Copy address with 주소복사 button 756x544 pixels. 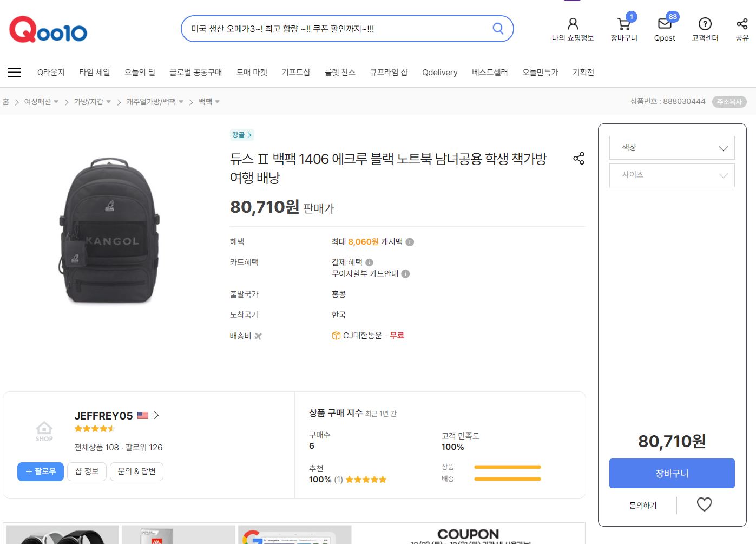(729, 102)
